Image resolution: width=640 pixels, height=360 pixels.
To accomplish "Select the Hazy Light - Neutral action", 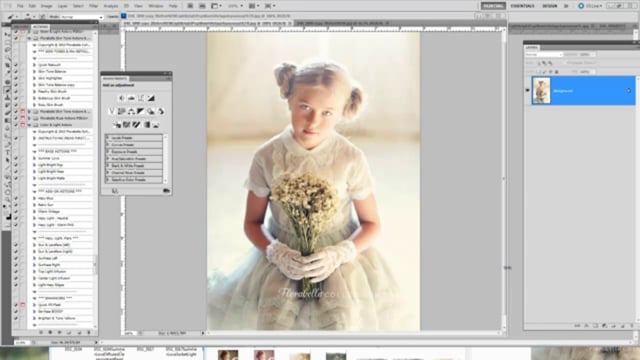I will (x=53, y=218).
